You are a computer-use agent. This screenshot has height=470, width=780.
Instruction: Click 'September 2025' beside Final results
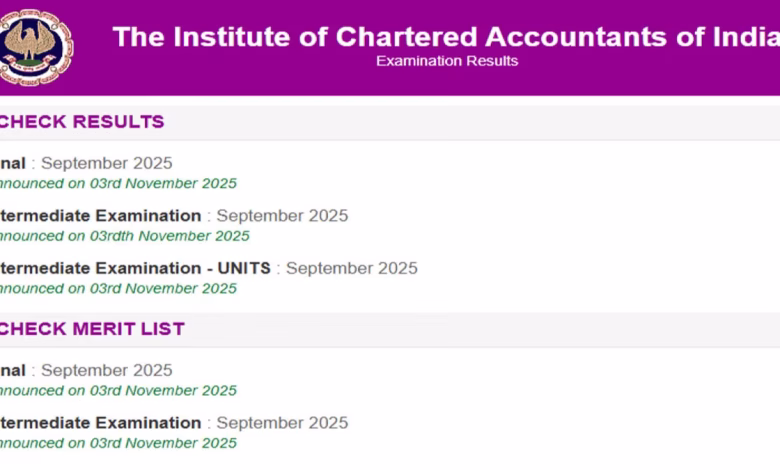(x=106, y=163)
